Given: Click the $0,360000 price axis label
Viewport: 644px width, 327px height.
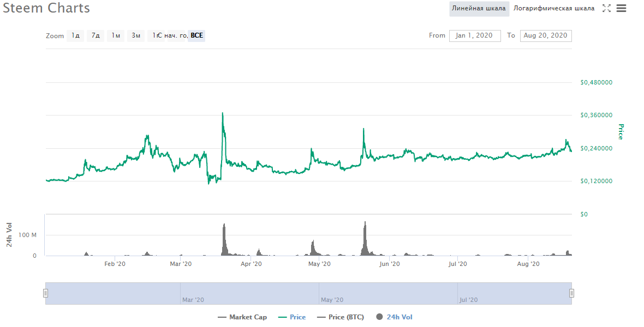Looking at the screenshot, I should (597, 116).
